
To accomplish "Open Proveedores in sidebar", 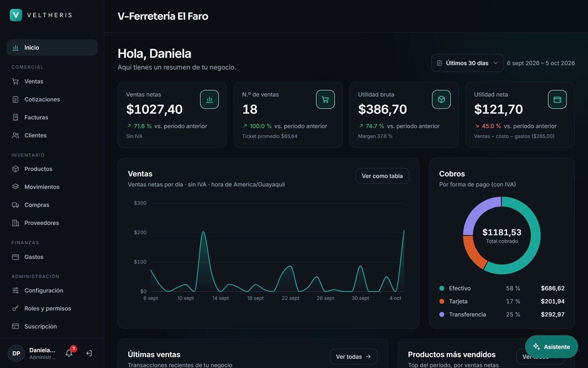I will click(52, 223).
